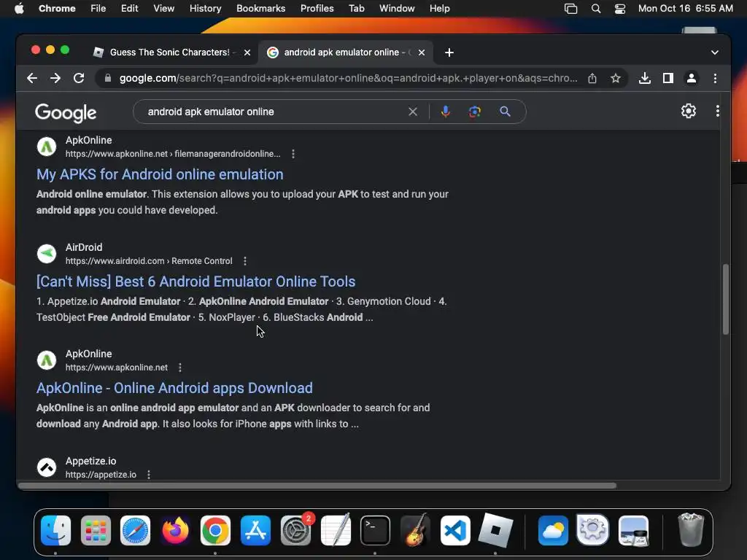The height and width of the screenshot is (560, 747).
Task: Close the Guess The Sonic Characters tab
Action: pos(247,52)
